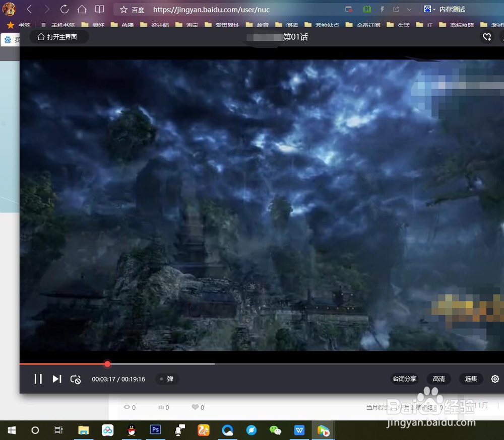The height and width of the screenshot is (440, 504).
Task: Open the 淘宝 bookmark folder
Action: click(187, 25)
